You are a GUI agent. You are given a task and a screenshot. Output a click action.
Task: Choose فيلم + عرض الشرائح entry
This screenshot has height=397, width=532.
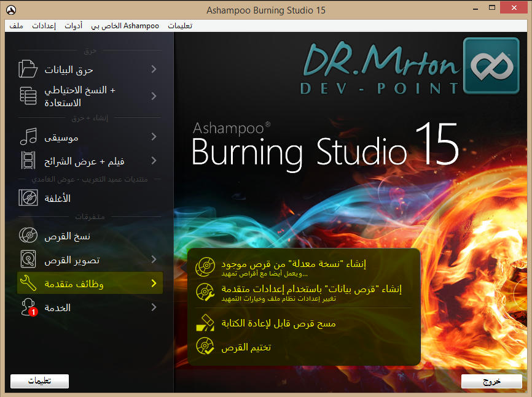(90, 160)
